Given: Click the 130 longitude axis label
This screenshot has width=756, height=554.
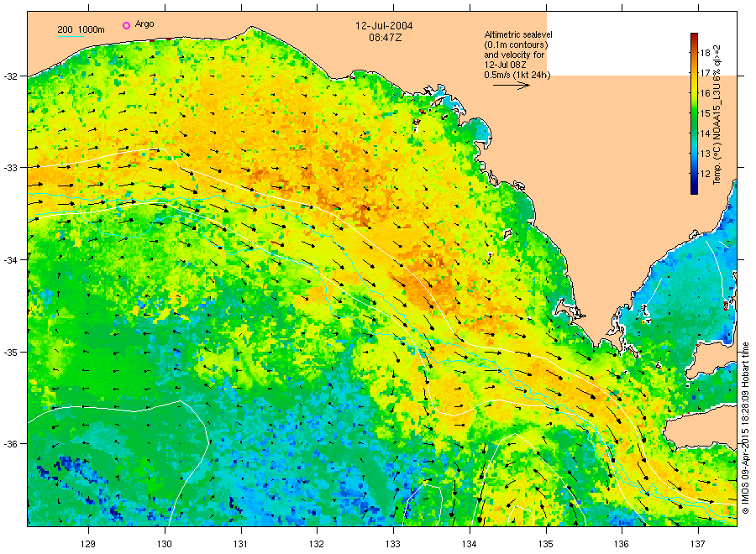Looking at the screenshot, I should [165, 545].
